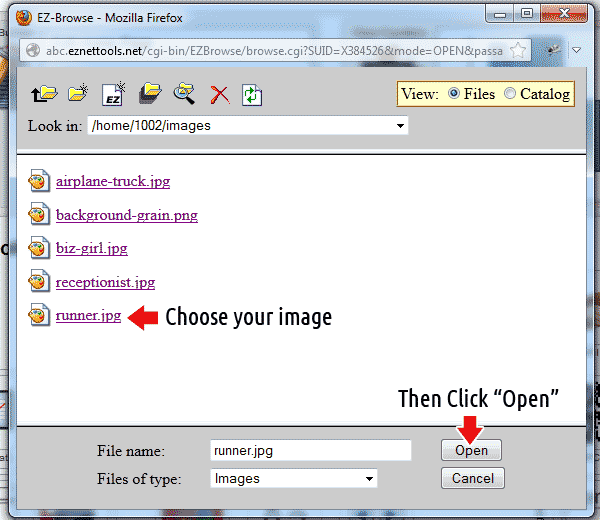This screenshot has width=600, height=520.
Task: Click the up-one-level folder icon
Action: 43,95
